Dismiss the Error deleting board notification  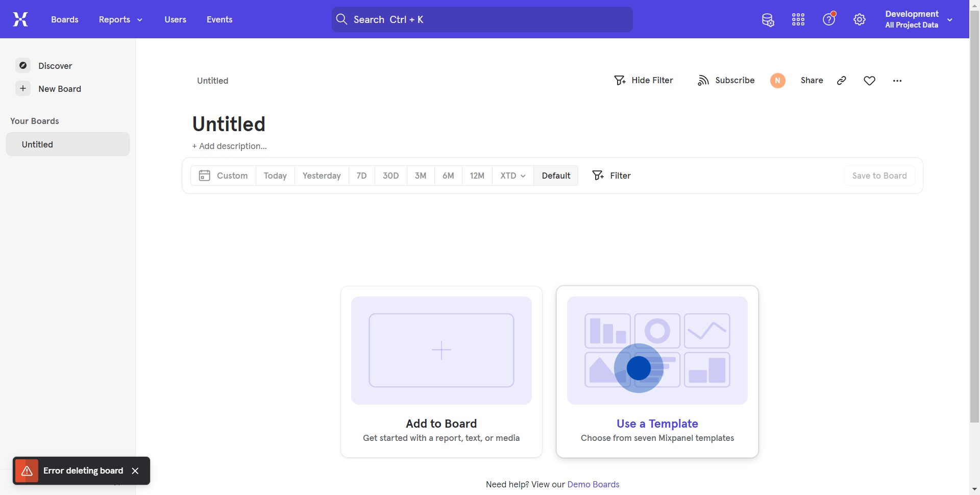[x=135, y=471]
